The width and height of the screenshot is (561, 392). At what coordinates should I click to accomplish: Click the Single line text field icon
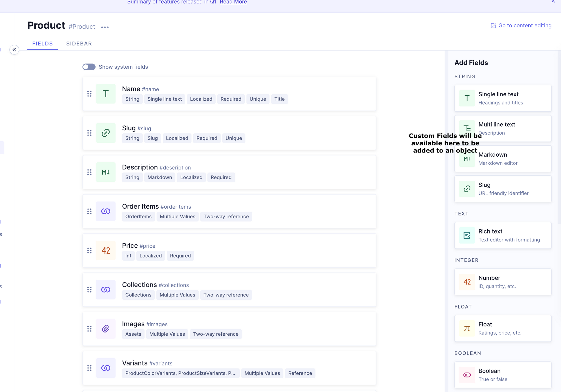click(x=467, y=98)
